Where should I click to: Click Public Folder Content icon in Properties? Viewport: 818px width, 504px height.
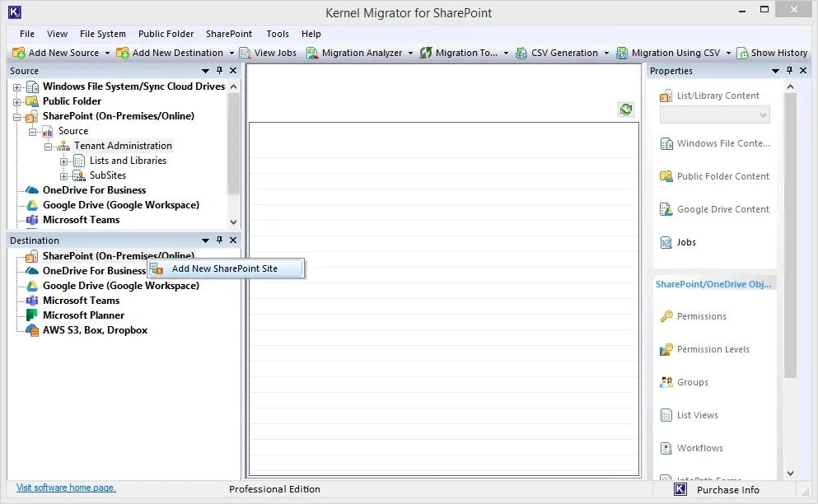coord(666,176)
